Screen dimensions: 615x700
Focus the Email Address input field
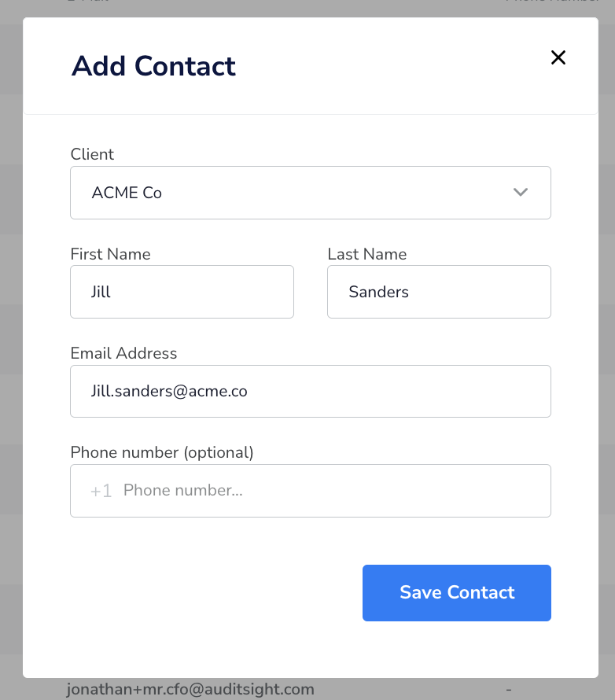[310, 392]
